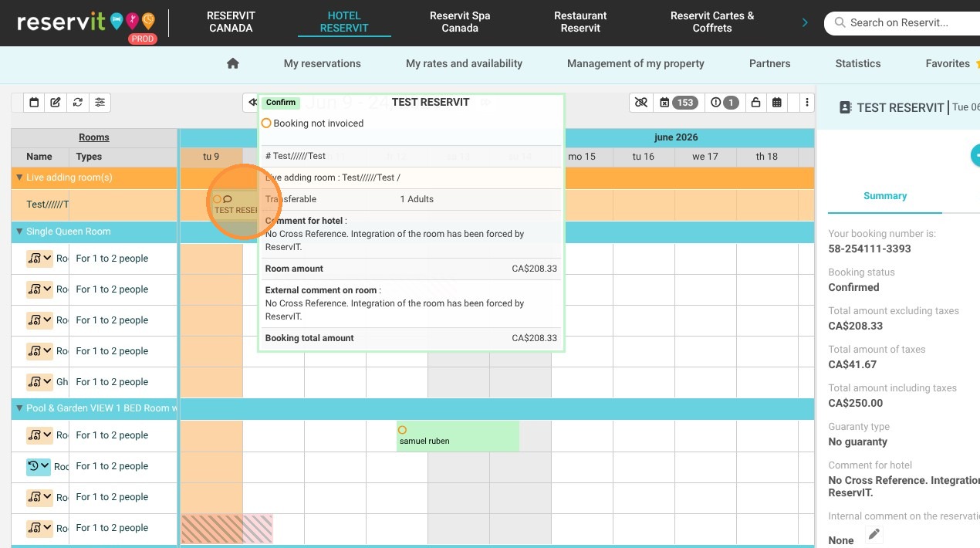Click the teal round plus button
The image size is (980, 548).
click(x=975, y=155)
